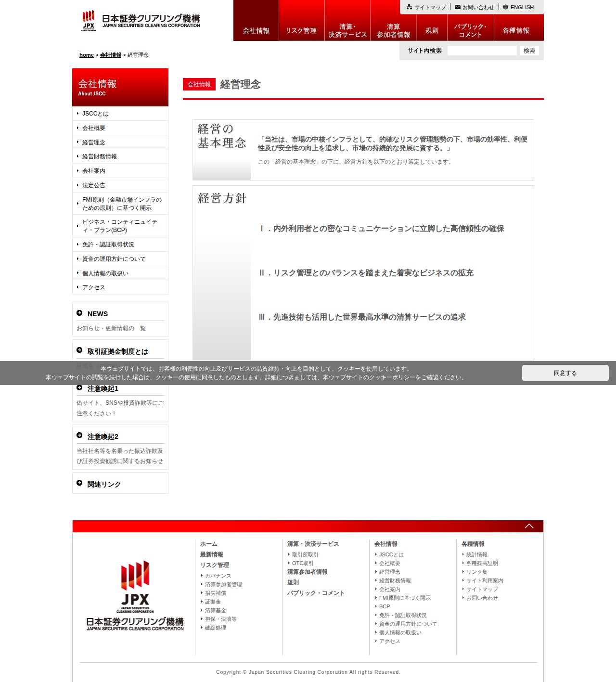The height and width of the screenshot is (682, 616).
Task: Select 資金の運用方針について in the sidebar
Action: (x=120, y=259)
